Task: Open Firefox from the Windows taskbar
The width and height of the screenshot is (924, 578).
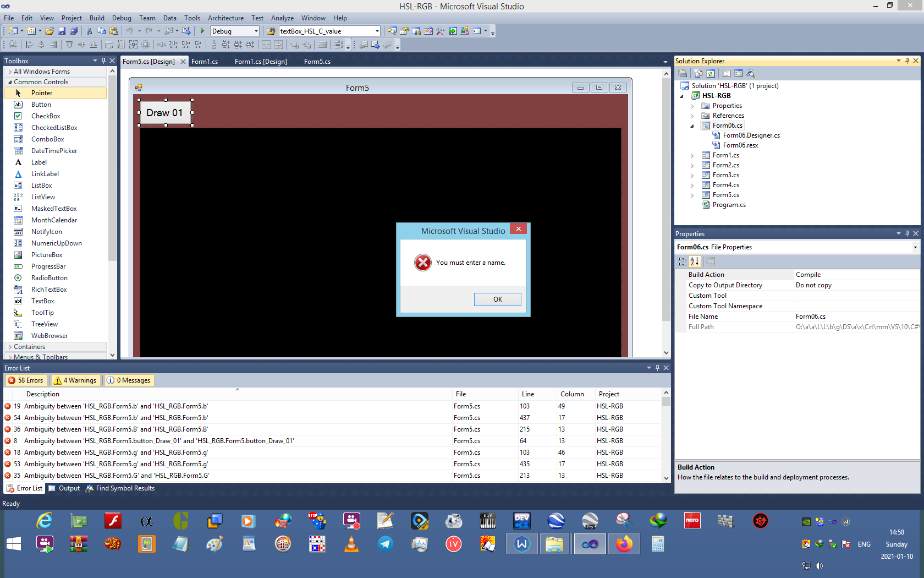Action: coord(624,544)
